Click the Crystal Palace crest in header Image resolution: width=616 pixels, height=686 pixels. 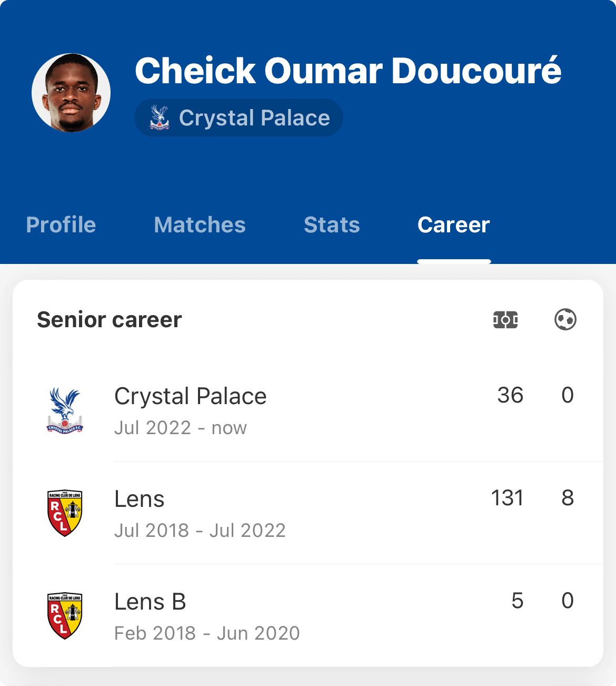tap(159, 117)
